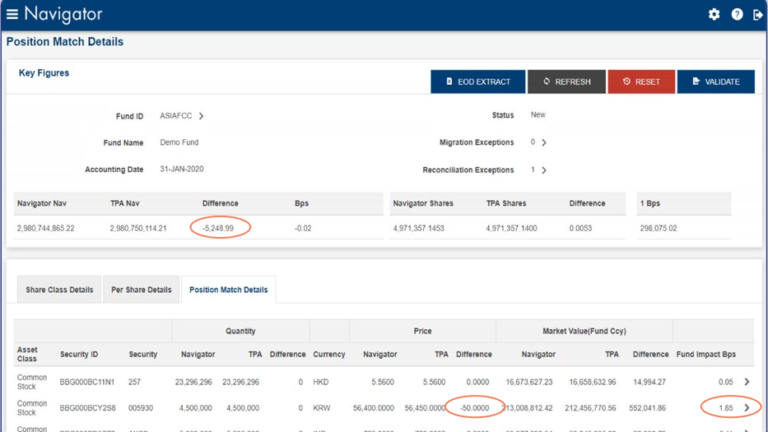Click Fund Impact Bps value 1.85

tap(726, 408)
